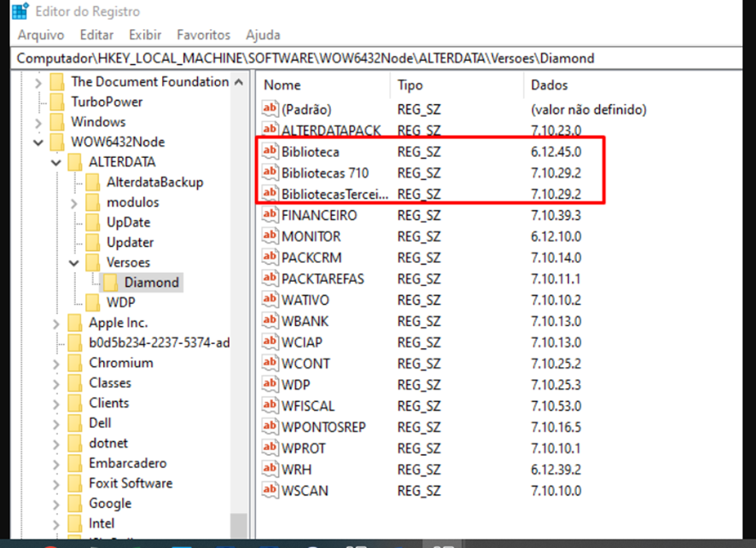Select the AlterdataBackup folder icon
The height and width of the screenshot is (548, 756).
coord(92,183)
